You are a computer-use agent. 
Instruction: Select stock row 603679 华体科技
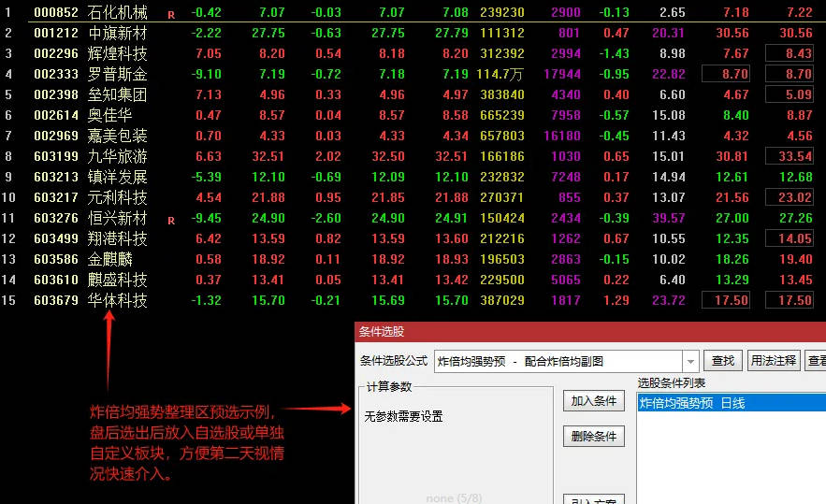coord(413,300)
